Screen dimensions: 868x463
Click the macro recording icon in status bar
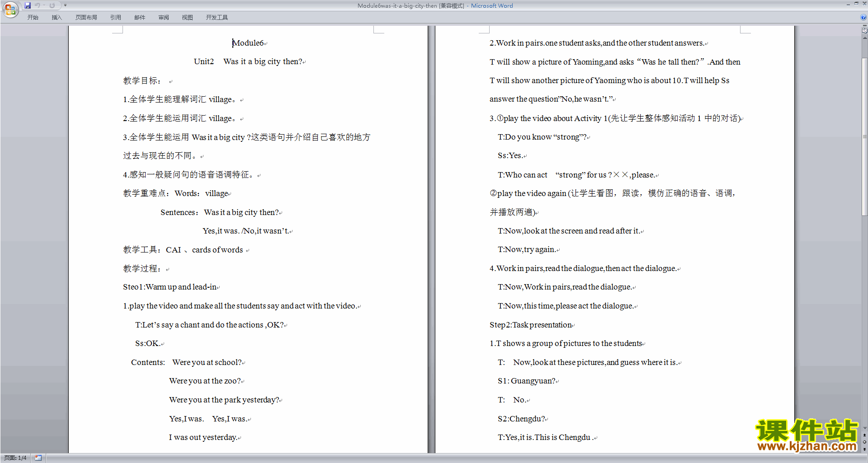(x=38, y=458)
